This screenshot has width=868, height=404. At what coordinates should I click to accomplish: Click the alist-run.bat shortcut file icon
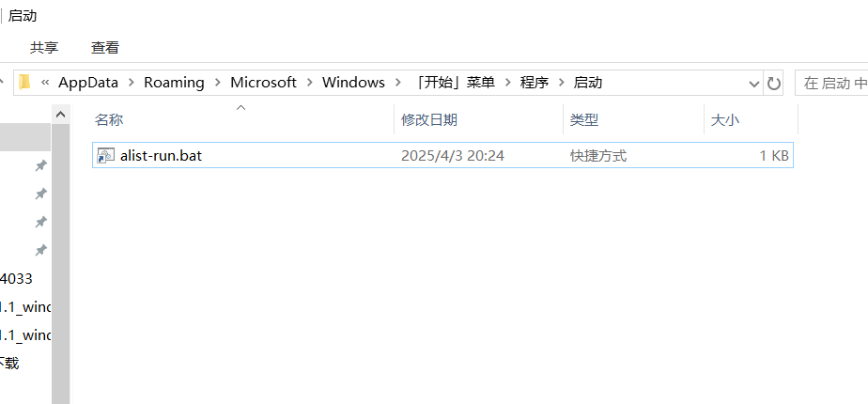click(106, 156)
